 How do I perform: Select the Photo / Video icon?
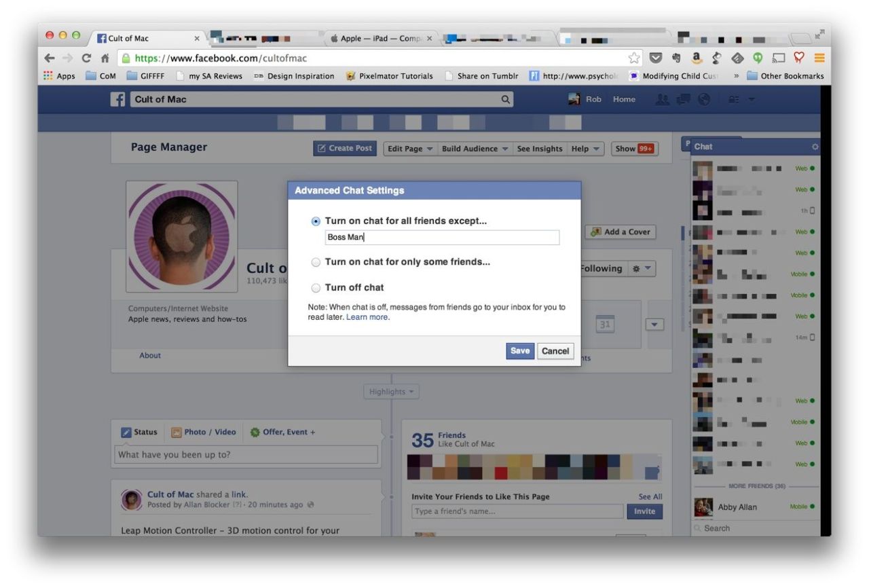pos(177,431)
